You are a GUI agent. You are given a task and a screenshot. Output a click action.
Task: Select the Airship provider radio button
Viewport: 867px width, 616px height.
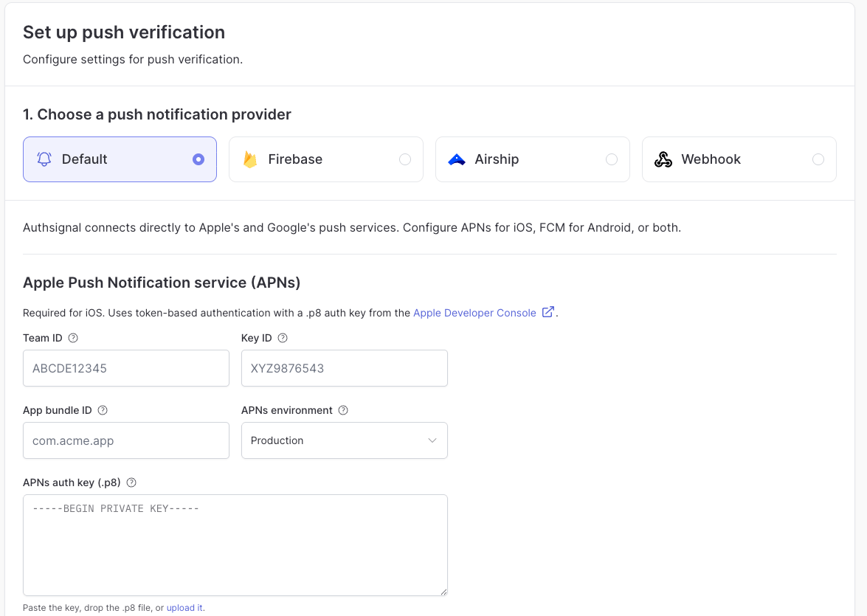[x=612, y=159]
